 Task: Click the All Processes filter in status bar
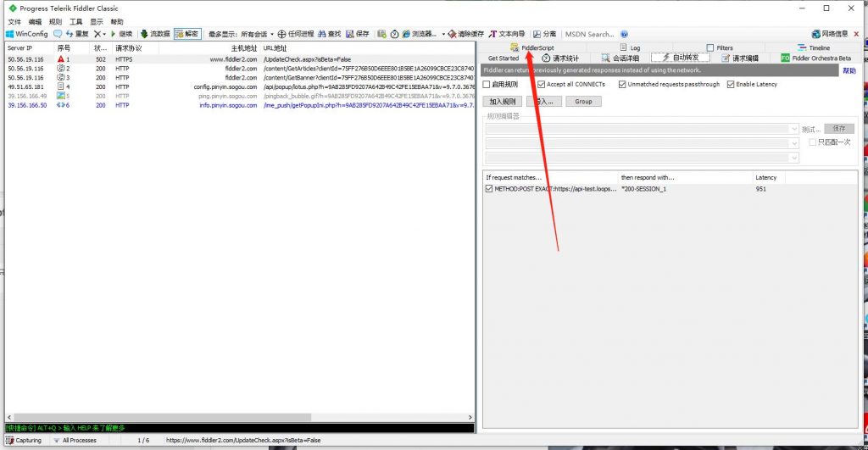tap(75, 440)
